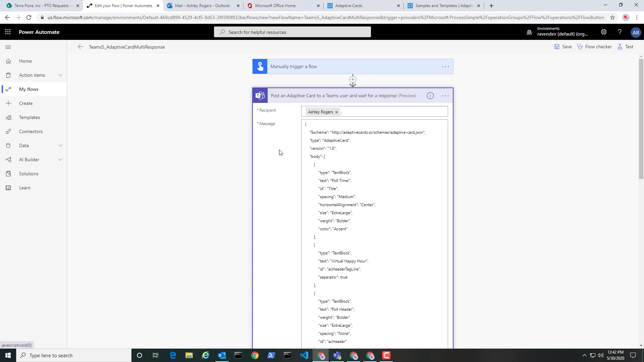Screen dimensions: 644x362
Task: Open Outlook from the taskbar
Action: click(222, 355)
